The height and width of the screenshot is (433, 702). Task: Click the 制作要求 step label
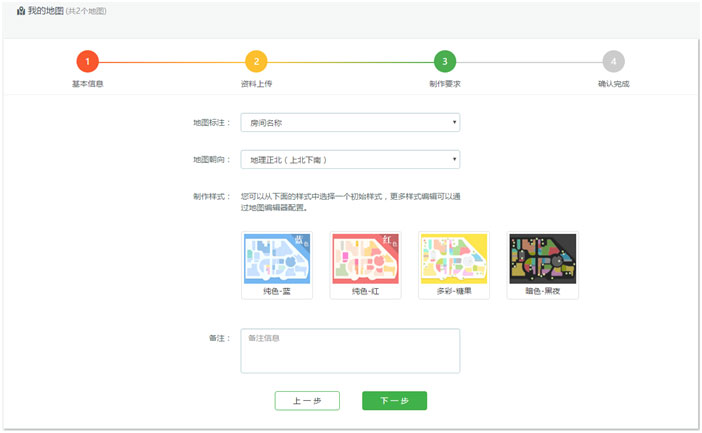click(x=445, y=84)
